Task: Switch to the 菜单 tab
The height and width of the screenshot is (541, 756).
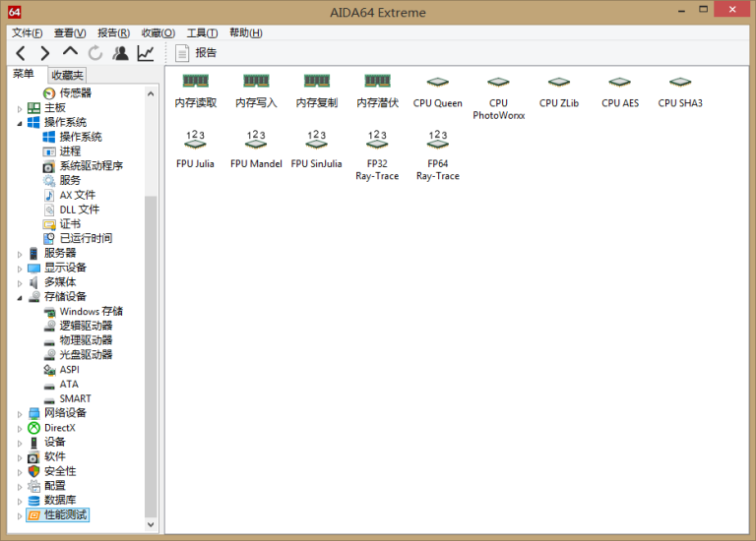Action: pyautogui.click(x=24, y=74)
